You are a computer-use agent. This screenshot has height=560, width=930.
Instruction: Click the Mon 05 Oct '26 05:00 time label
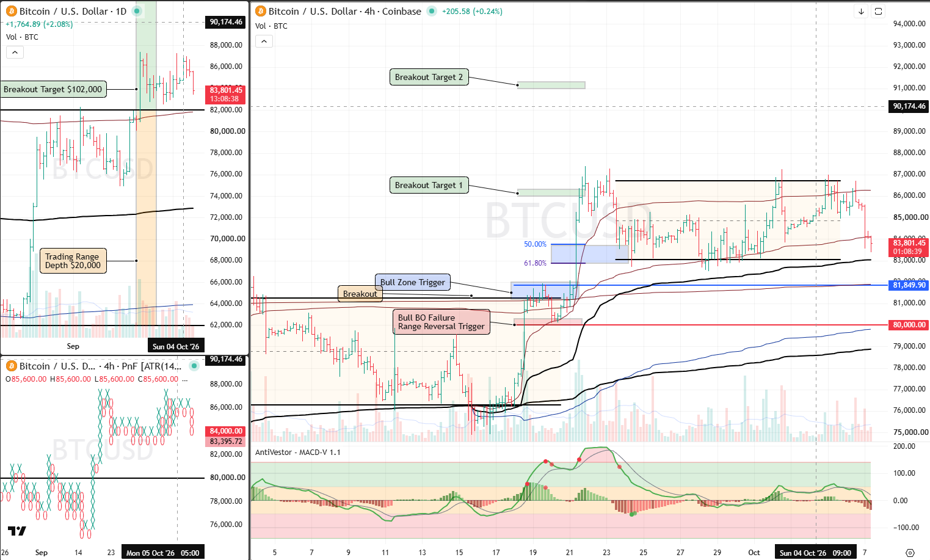coord(162,553)
